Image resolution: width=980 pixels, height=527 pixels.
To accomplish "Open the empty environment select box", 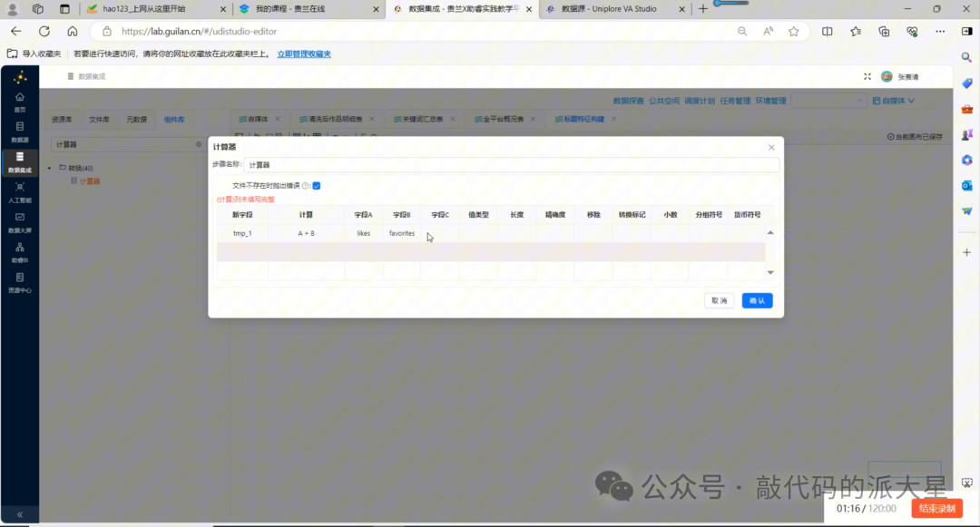I will tap(828, 101).
